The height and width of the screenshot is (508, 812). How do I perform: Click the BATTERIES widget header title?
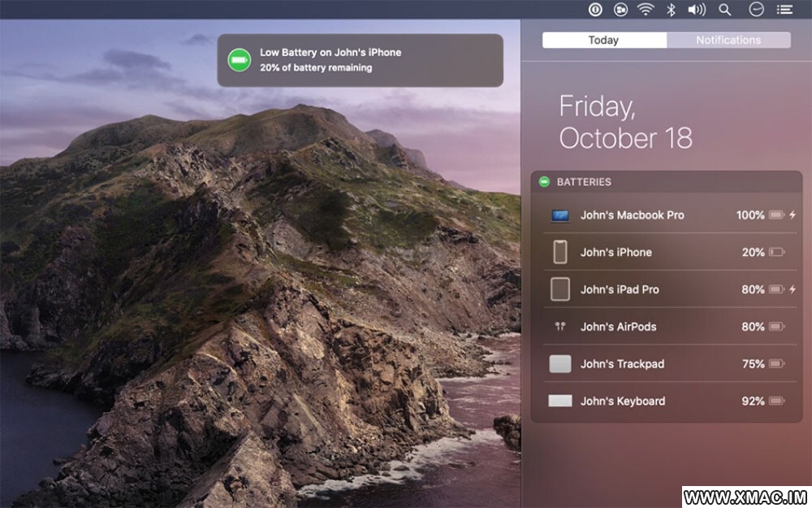coord(584,182)
